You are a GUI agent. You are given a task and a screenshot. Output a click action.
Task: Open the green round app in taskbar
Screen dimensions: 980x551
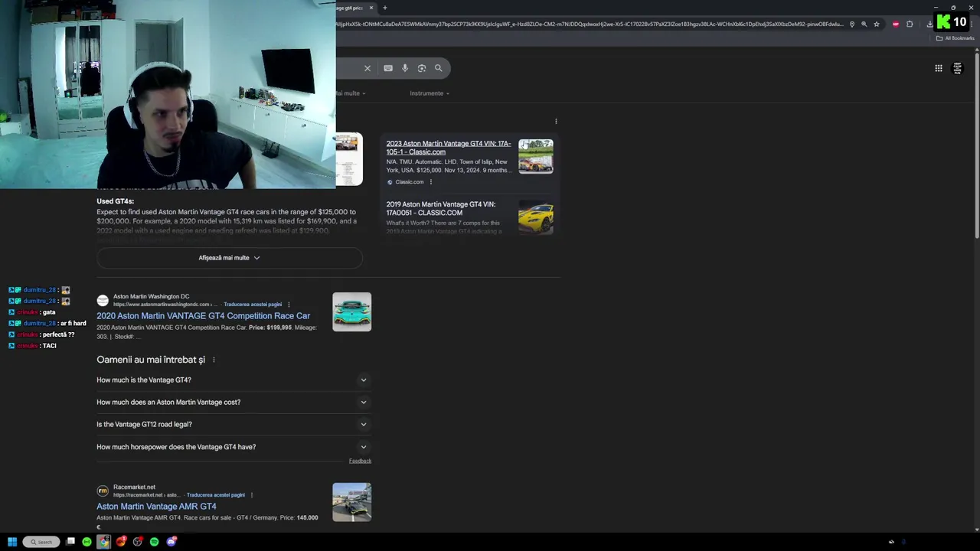click(87, 542)
